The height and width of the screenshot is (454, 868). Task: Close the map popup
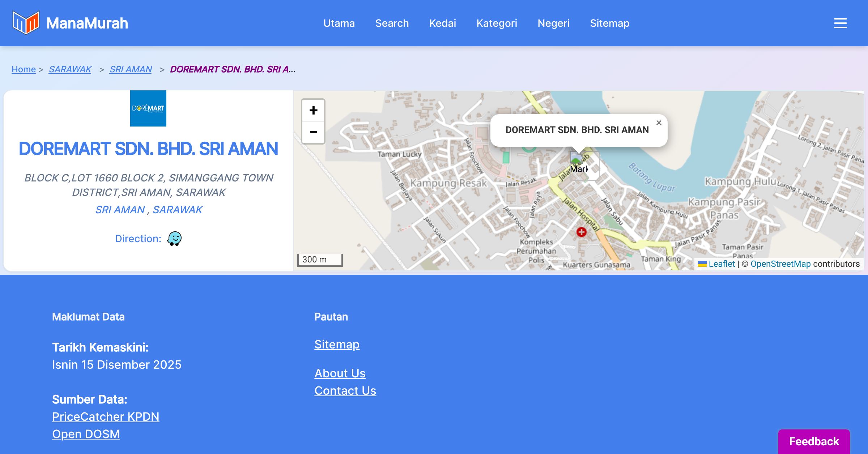click(659, 123)
